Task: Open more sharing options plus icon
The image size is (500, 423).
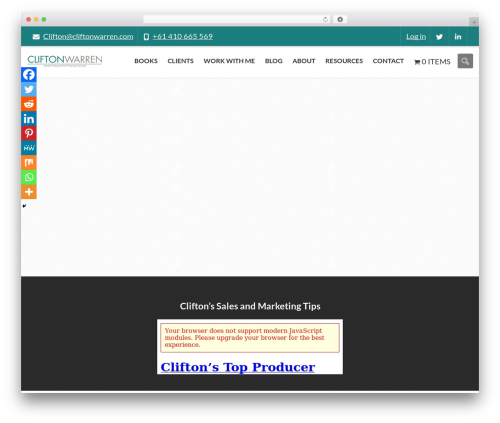Action: point(29,192)
